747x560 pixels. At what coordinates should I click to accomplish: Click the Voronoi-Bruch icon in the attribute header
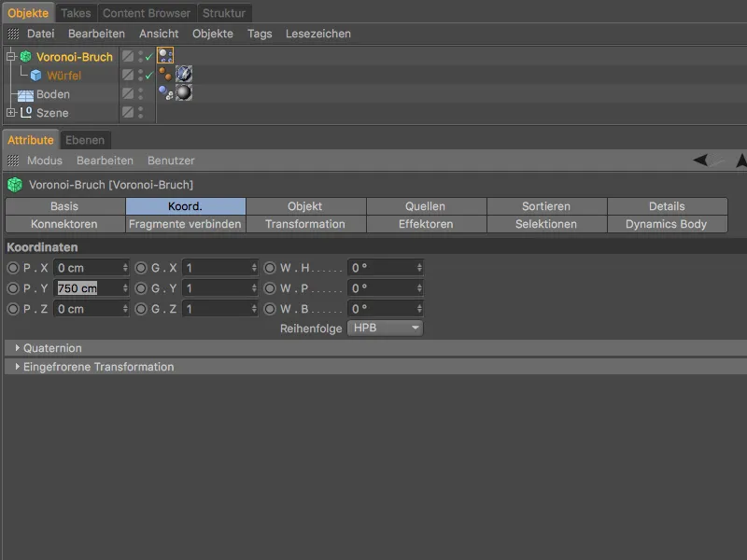(15, 185)
